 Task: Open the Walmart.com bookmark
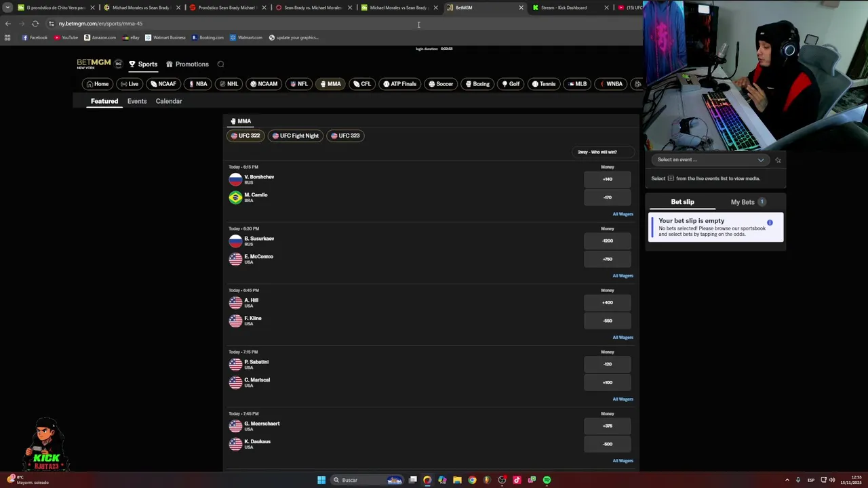coord(246,37)
